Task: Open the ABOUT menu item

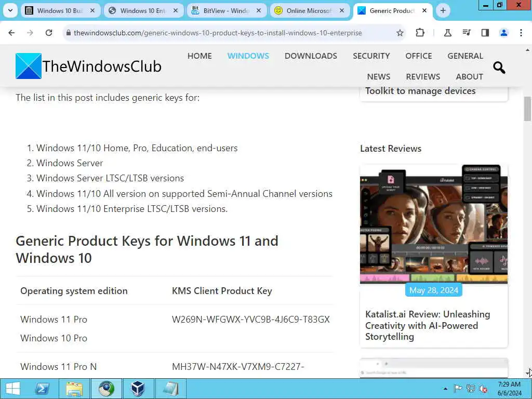Action: click(x=469, y=77)
